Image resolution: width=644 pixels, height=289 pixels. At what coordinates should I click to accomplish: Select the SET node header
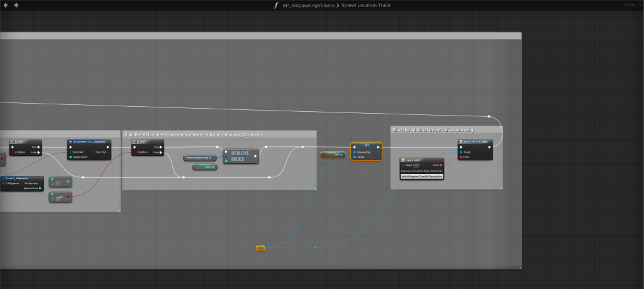[367, 144]
